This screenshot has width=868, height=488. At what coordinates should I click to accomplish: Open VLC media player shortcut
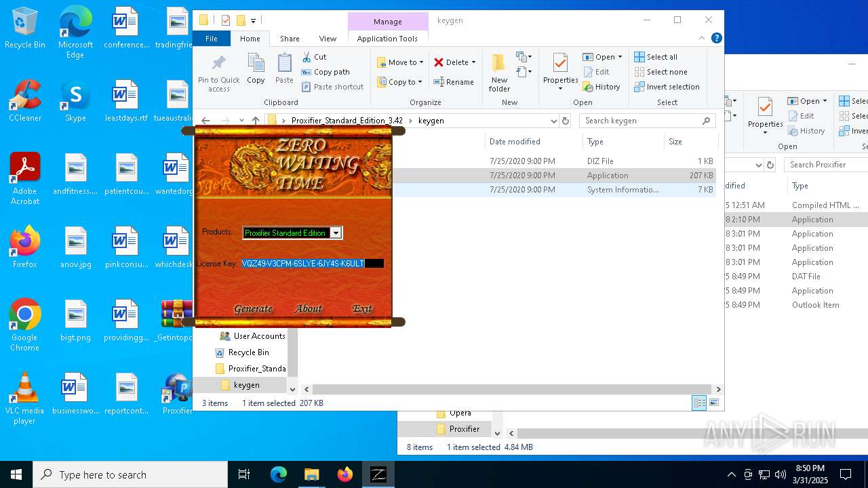click(x=25, y=398)
